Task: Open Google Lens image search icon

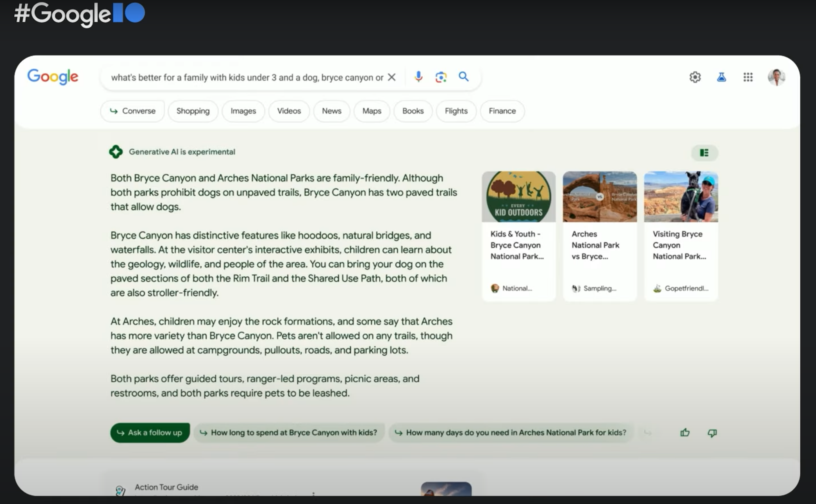Action: coord(441,77)
